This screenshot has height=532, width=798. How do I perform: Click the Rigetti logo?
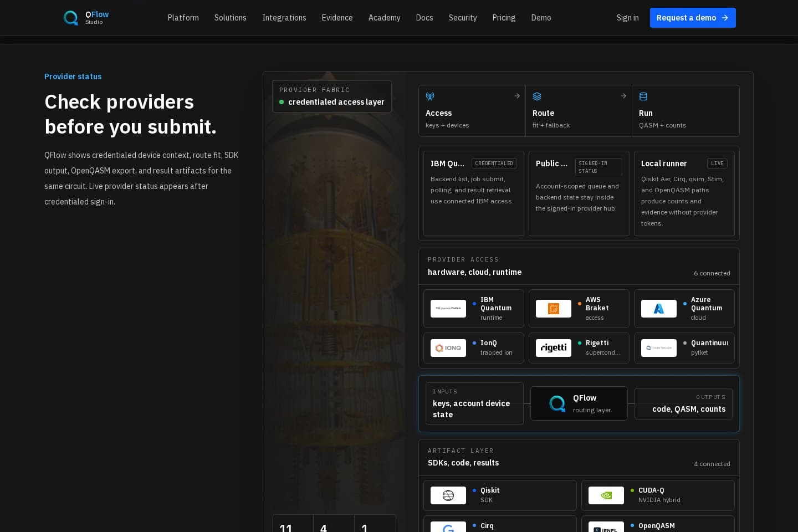point(554,348)
